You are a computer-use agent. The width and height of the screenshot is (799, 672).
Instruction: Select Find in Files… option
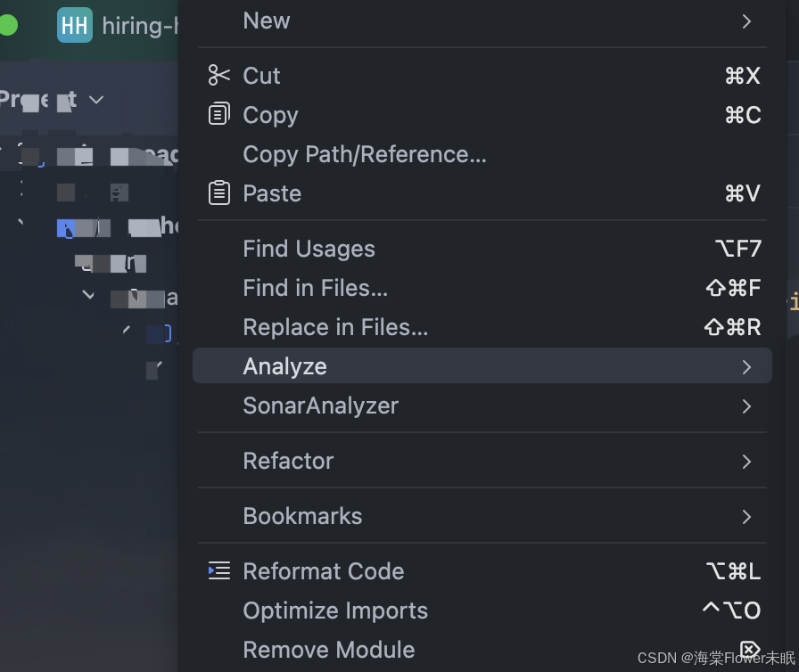[315, 288]
